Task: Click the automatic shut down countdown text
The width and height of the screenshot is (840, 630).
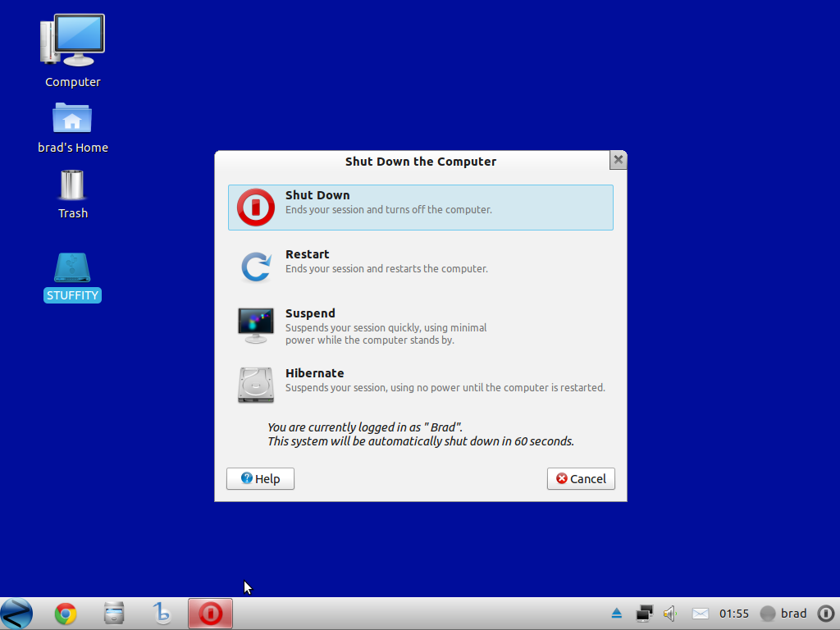Action: [x=421, y=441]
